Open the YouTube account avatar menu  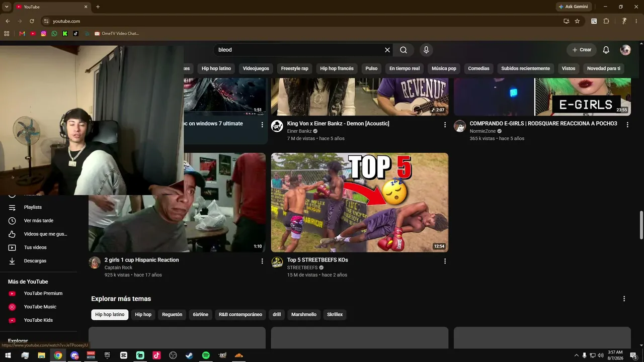click(x=625, y=50)
